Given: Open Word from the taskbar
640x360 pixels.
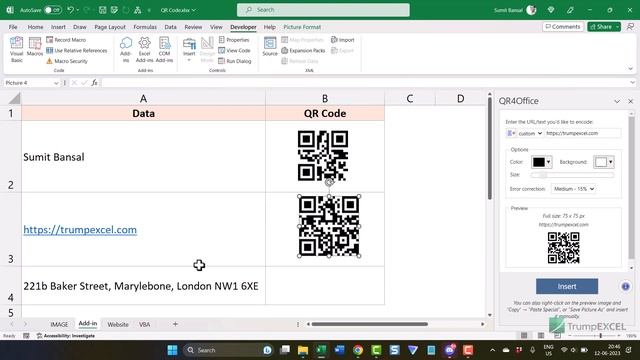Looking at the screenshot, I should coord(340,350).
